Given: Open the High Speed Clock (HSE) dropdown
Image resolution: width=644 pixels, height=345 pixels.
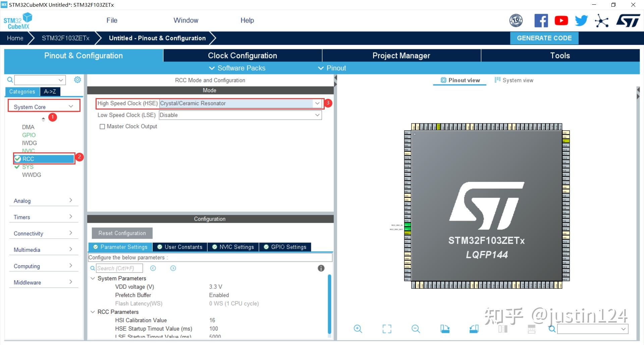Looking at the screenshot, I should 240,103.
